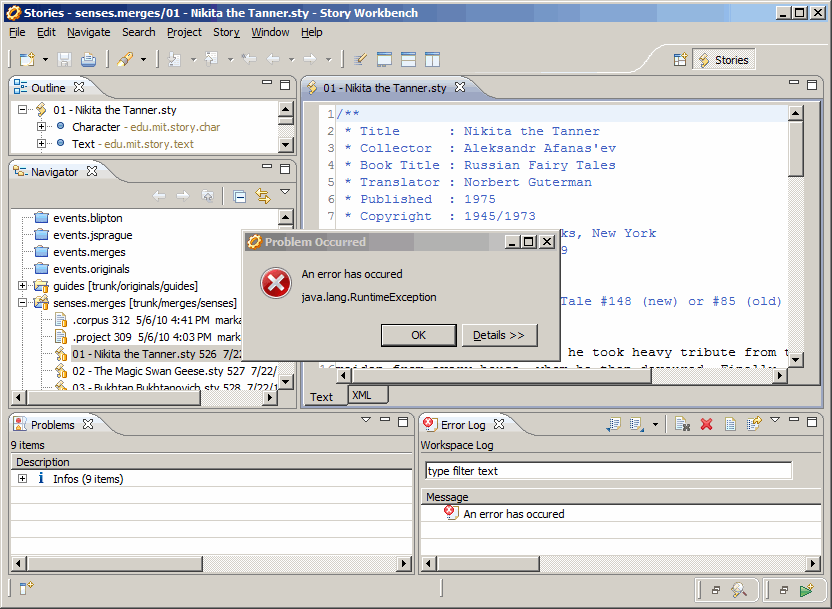Open the Navigator view menu dropdown
Screen dimensions: 832x609
click(285, 193)
